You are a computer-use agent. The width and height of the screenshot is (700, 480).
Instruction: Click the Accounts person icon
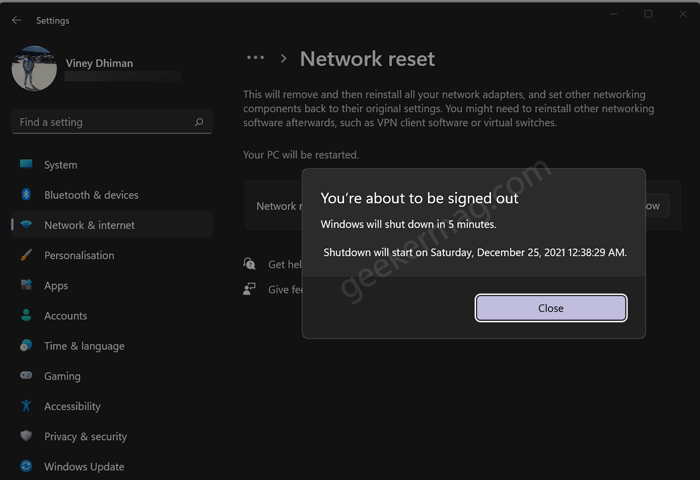26,315
